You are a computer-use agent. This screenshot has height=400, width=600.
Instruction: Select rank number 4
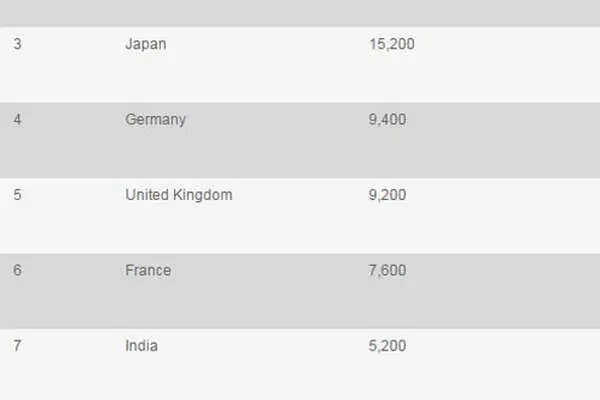[17, 119]
